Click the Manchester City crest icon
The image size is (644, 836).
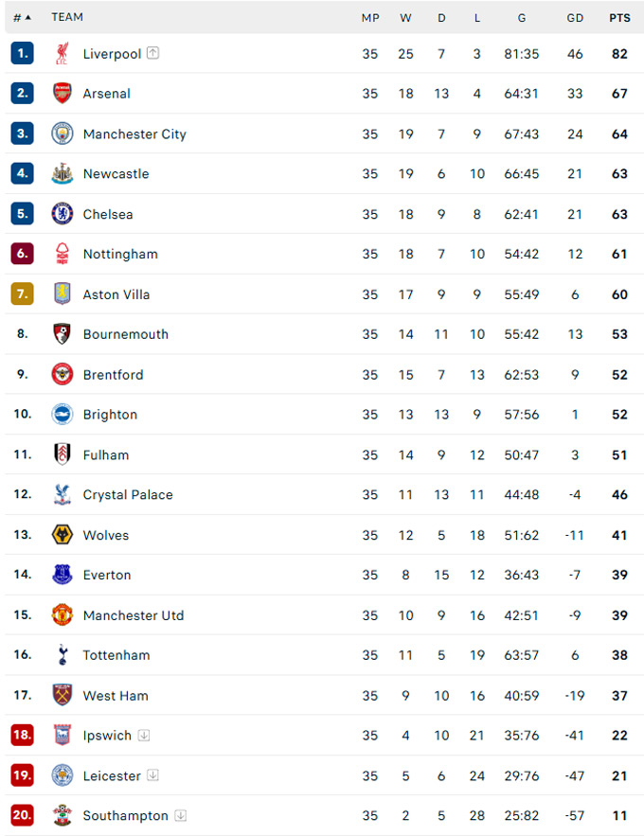point(63,133)
